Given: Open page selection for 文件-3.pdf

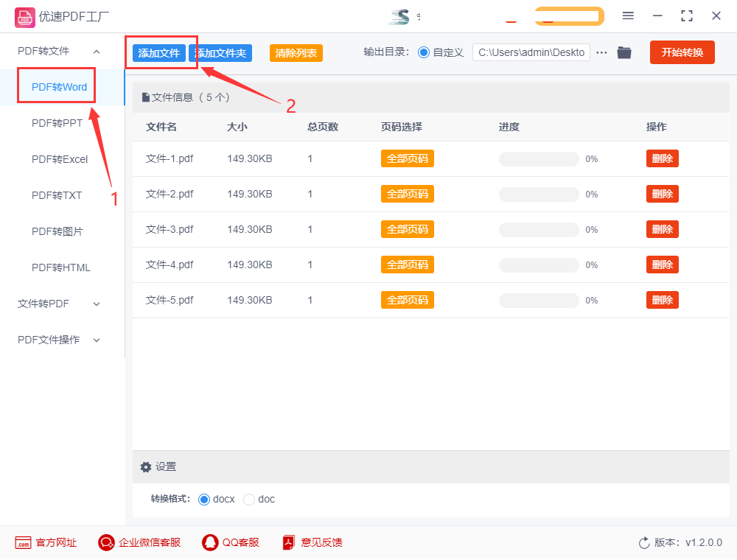Looking at the screenshot, I should (x=408, y=229).
